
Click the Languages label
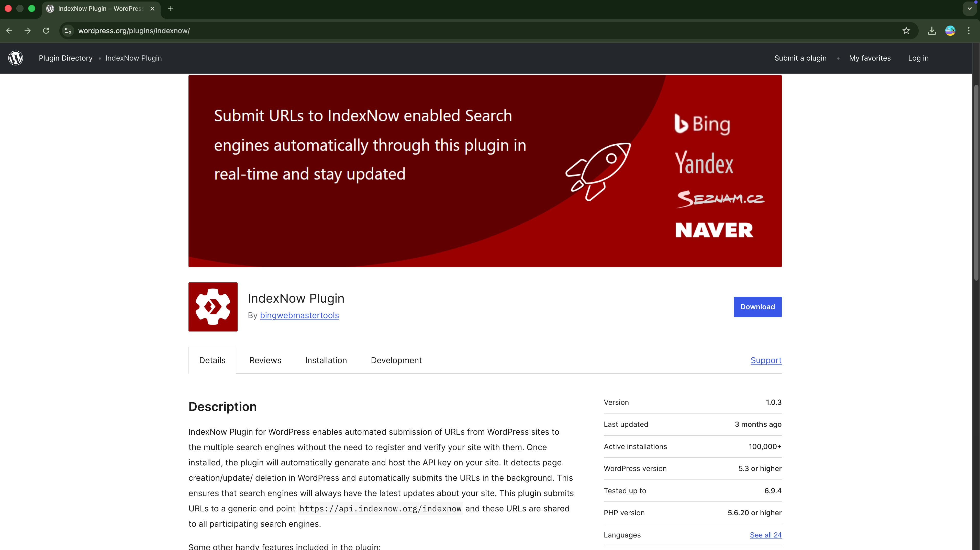coord(622,535)
